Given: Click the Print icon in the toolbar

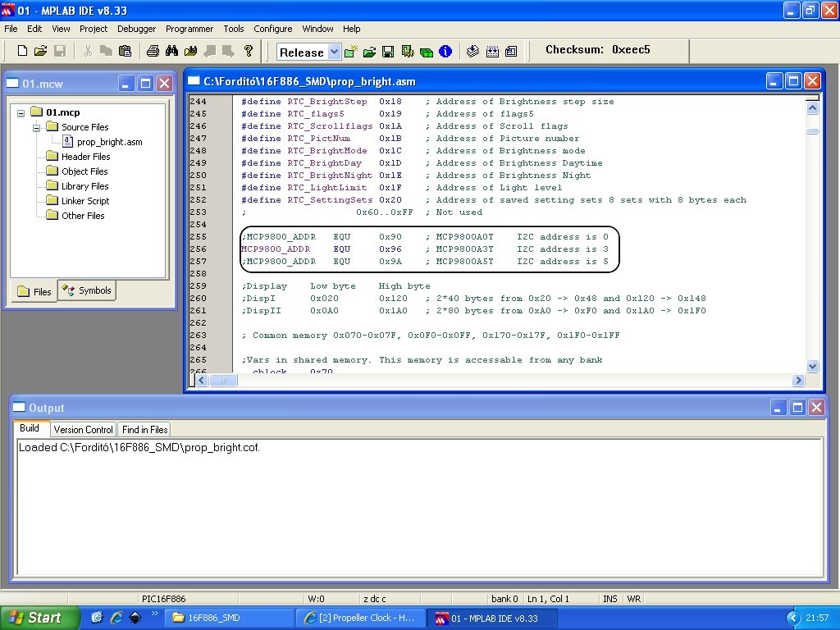Looking at the screenshot, I should [153, 51].
